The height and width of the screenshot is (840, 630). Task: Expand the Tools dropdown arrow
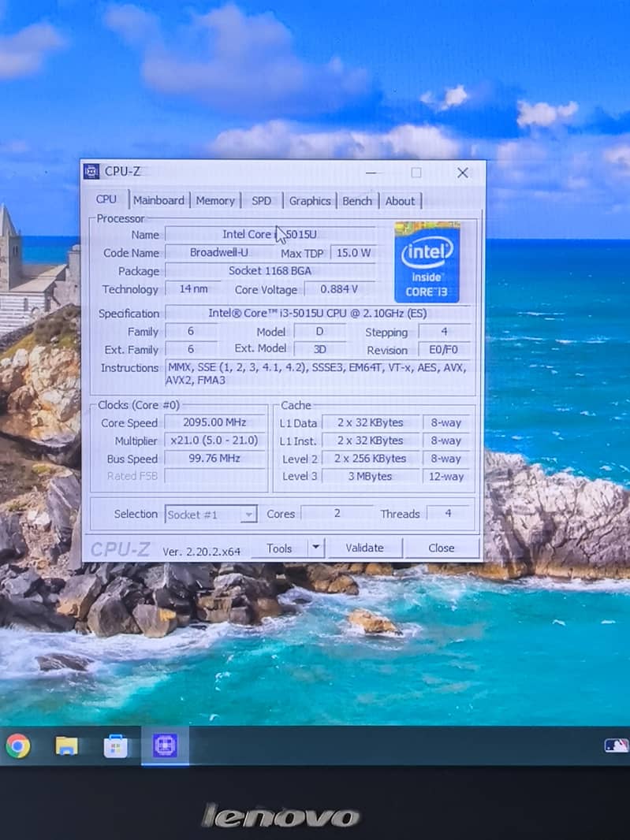click(316, 548)
